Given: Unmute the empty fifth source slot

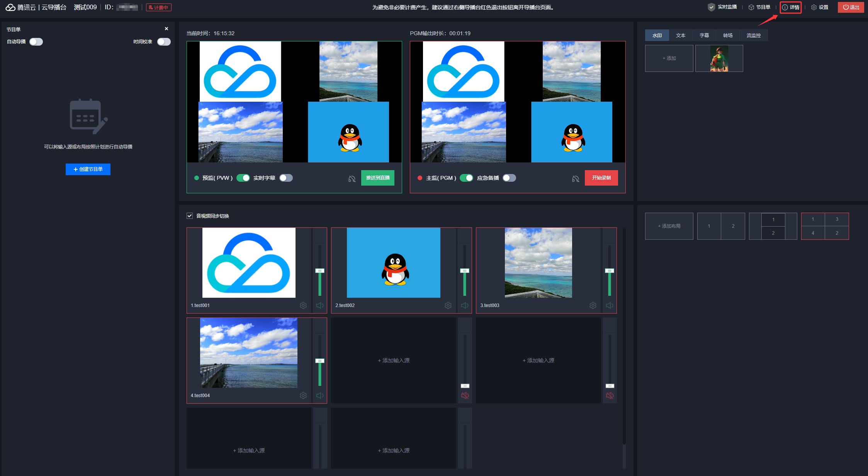Looking at the screenshot, I should tap(465, 396).
